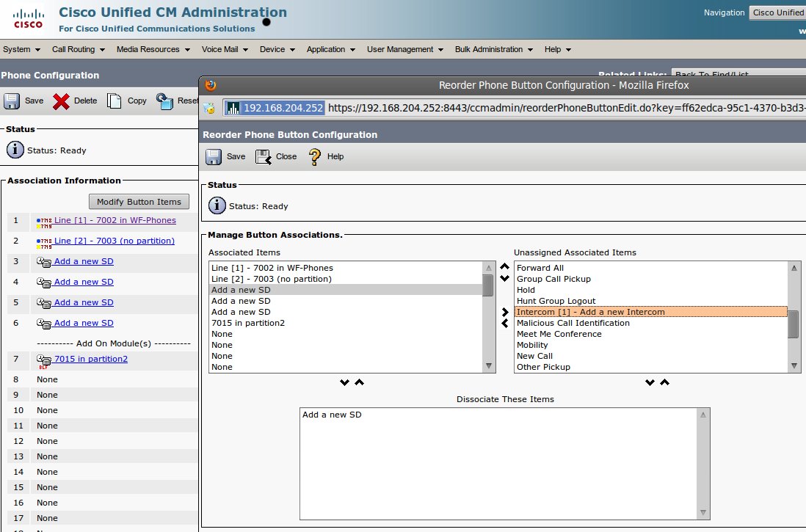Viewport: 806px width, 532px height.
Task: Click the Help question mark icon
Action: [315, 157]
